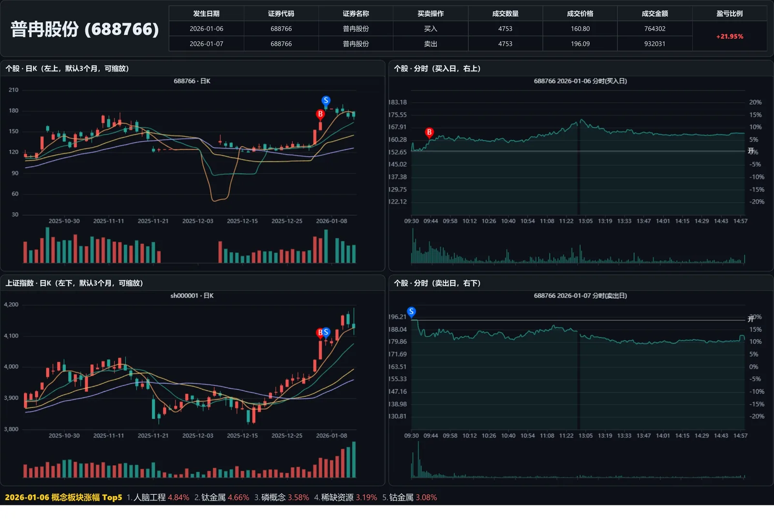This screenshot has width=774, height=532.
Task: Click the 开 open-price label on buy-day intraday chart
Action: click(x=751, y=151)
